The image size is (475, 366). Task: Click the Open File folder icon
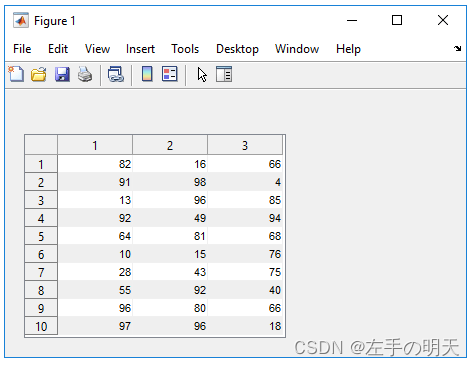point(39,74)
